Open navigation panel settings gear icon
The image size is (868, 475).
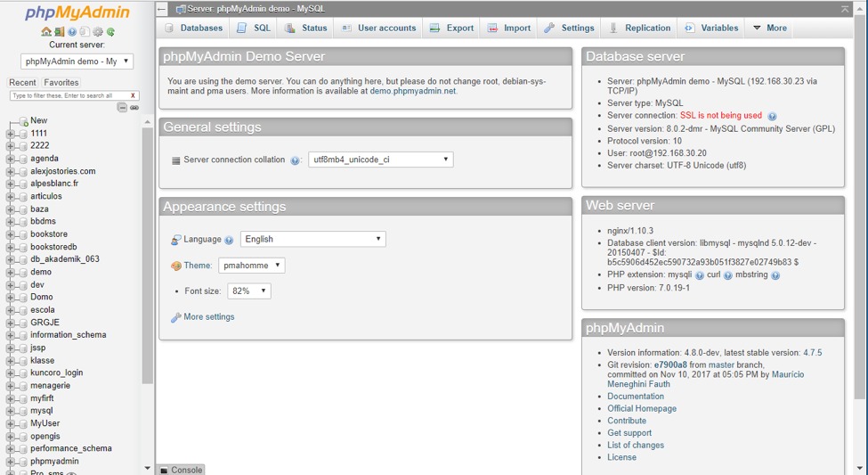(98, 31)
